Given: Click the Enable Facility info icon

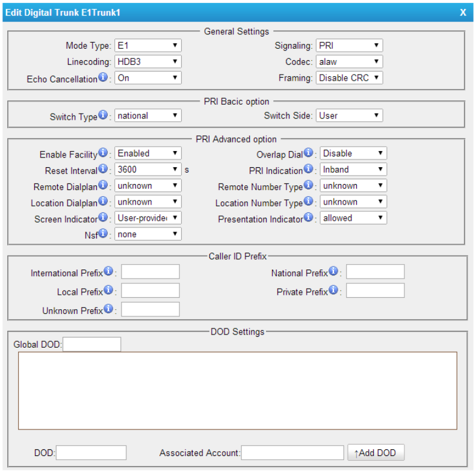Looking at the screenshot, I should click(x=103, y=154).
